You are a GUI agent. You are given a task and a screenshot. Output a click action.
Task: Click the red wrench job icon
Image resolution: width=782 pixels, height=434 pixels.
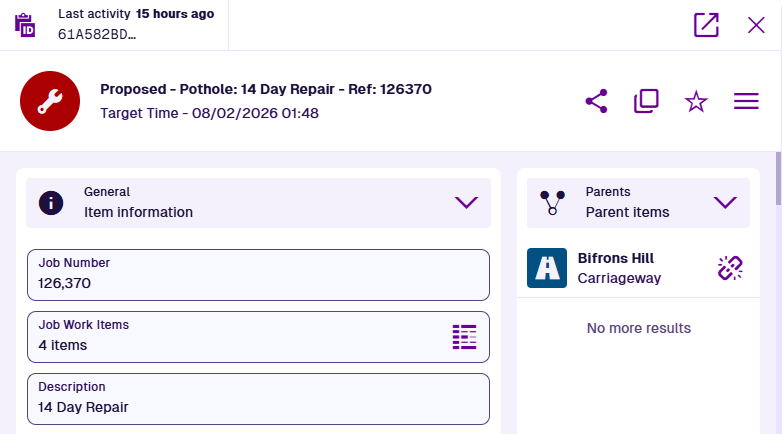pyautogui.click(x=50, y=101)
